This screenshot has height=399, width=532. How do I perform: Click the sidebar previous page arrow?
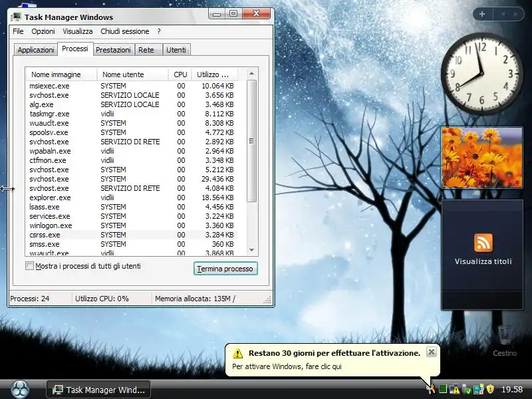point(503,14)
